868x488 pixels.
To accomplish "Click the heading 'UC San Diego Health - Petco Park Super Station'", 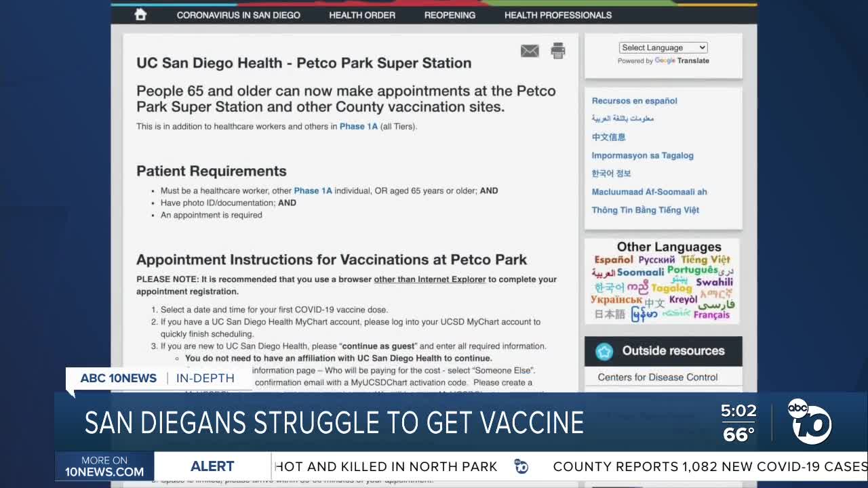I will (304, 63).
